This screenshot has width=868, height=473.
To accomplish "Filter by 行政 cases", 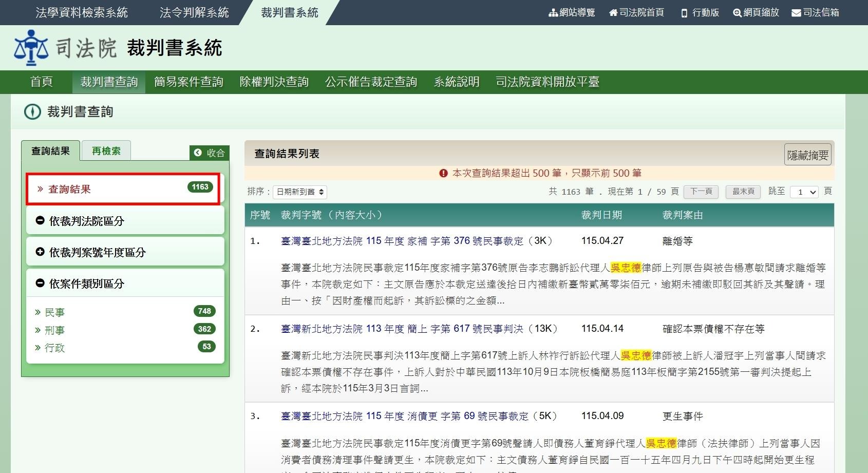I will click(x=54, y=348).
